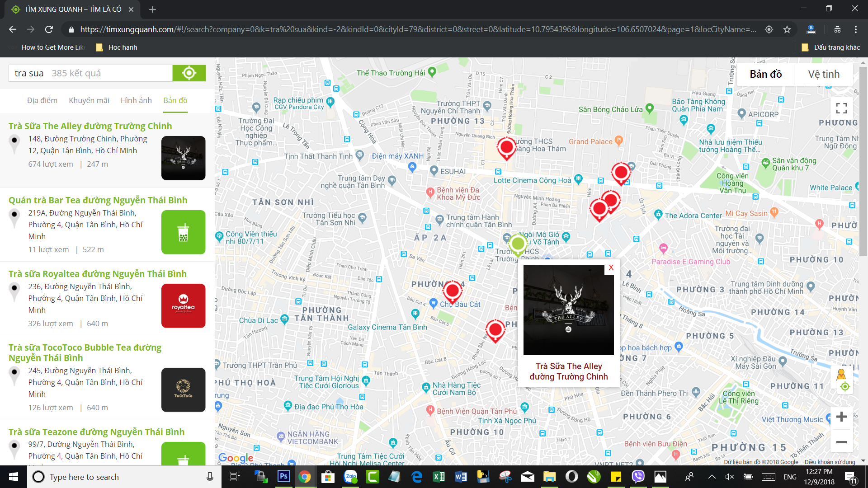This screenshot has width=868, height=488.
Task: Open Chrome menu three dots
Action: [855, 29]
